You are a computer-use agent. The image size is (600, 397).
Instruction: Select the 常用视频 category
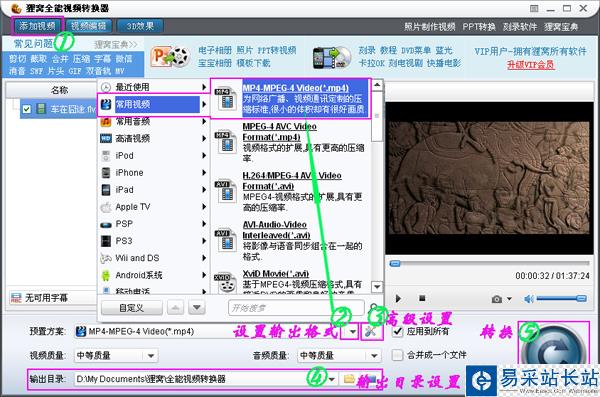[153, 104]
